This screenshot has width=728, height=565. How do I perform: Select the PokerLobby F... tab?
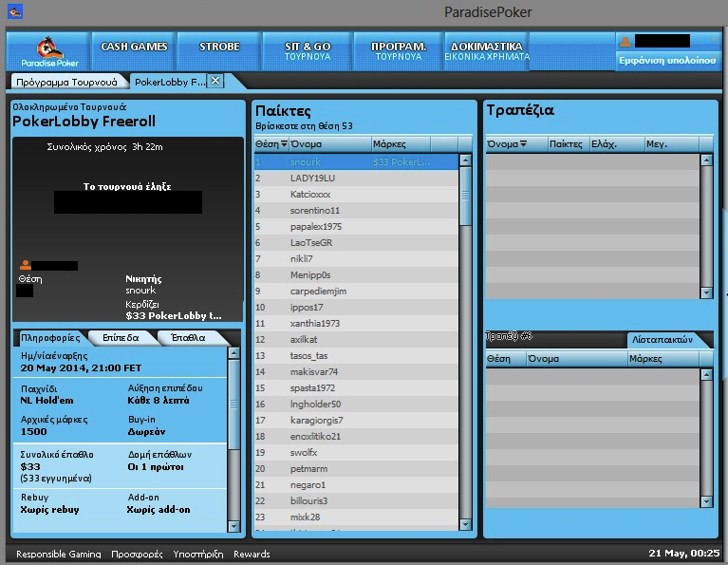170,82
